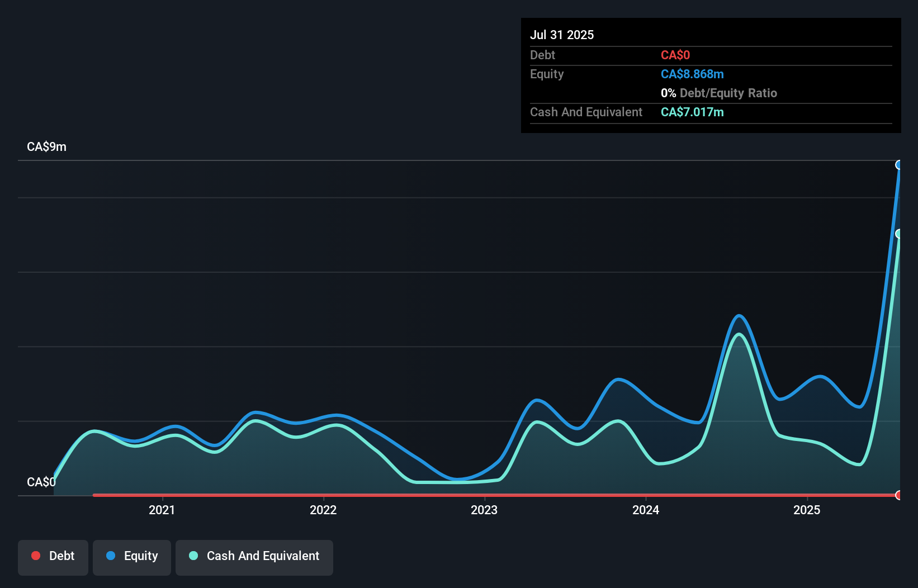Expand details for the Debt/Equity Ratio row
Image resolution: width=918 pixels, height=588 pixels.
719,93
